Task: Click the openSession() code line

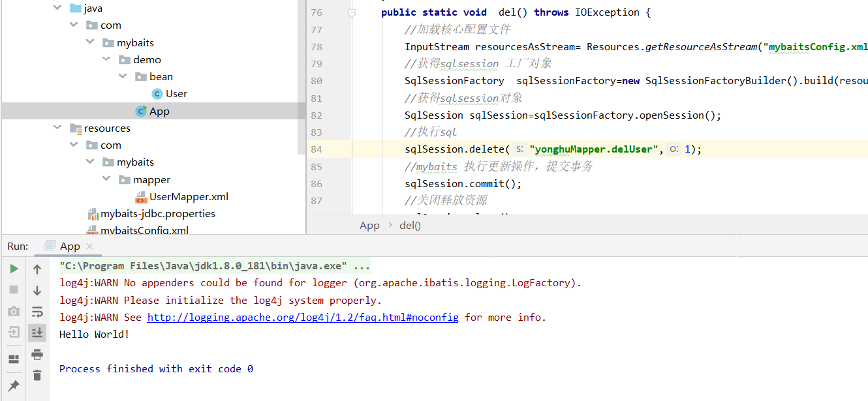Action: click(563, 115)
